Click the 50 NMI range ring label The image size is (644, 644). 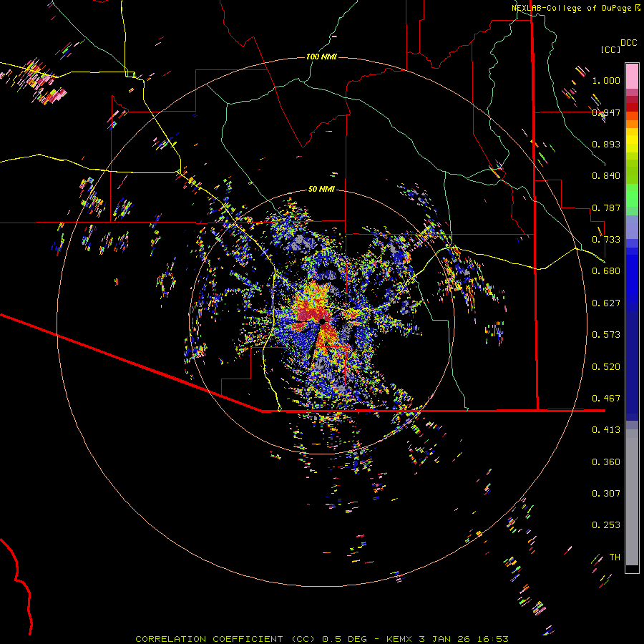(321, 189)
